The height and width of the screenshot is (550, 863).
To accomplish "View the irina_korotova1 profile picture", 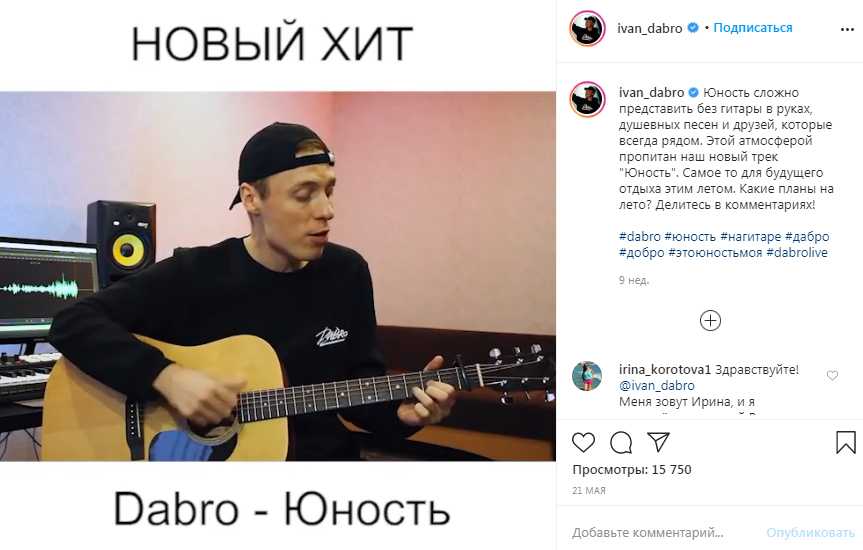I will [587, 376].
